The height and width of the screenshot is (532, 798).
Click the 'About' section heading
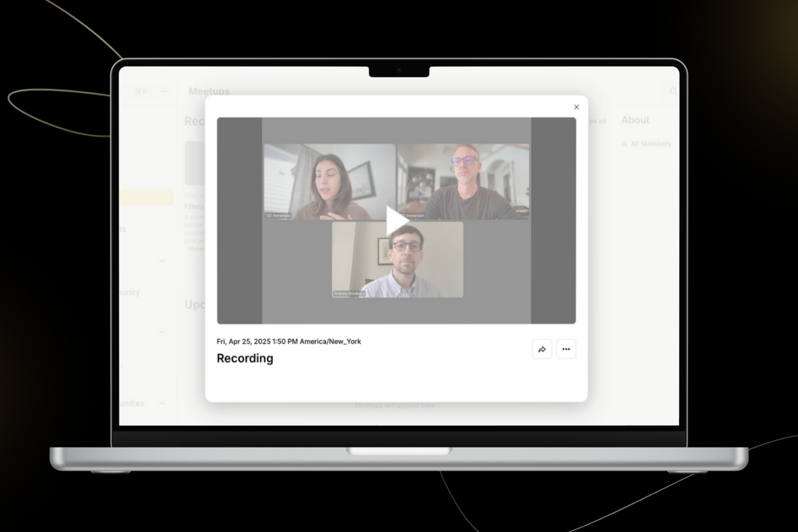(x=635, y=120)
